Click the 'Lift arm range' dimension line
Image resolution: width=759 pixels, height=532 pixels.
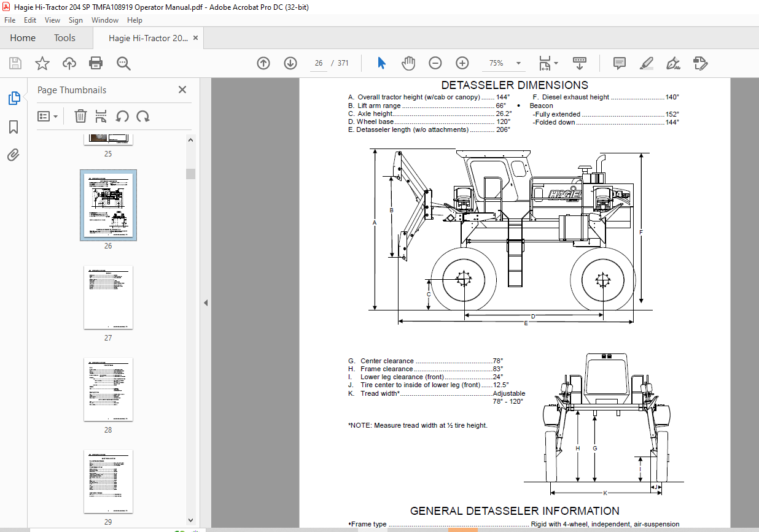click(427, 106)
